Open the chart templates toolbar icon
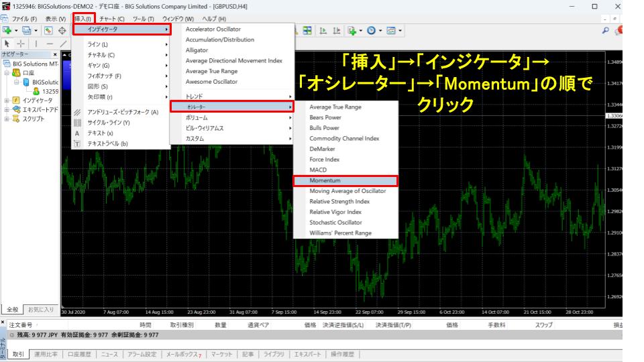 pyautogui.click(x=390, y=31)
